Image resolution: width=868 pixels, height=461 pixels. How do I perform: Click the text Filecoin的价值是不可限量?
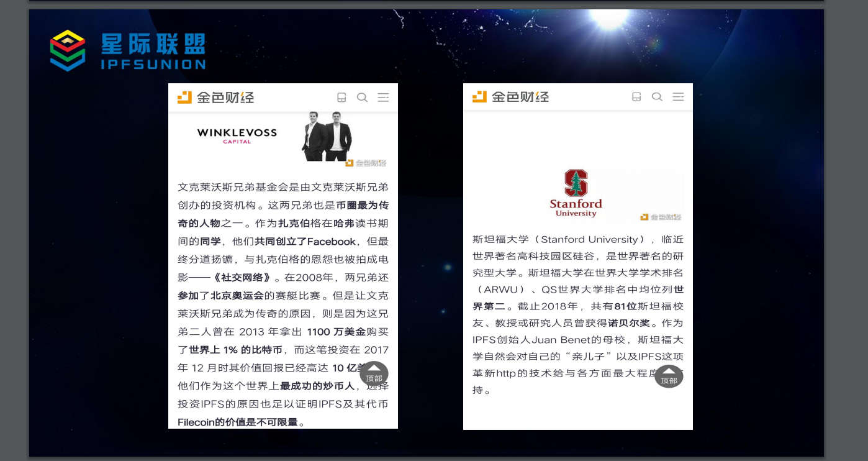(238, 423)
